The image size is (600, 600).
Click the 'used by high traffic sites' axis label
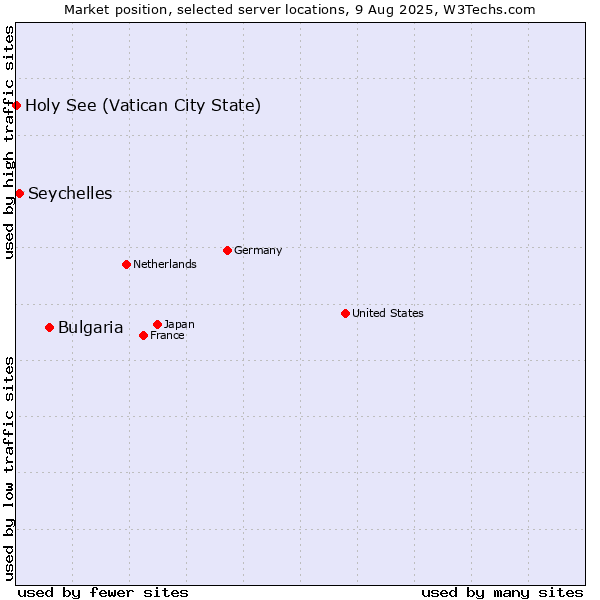(9, 142)
